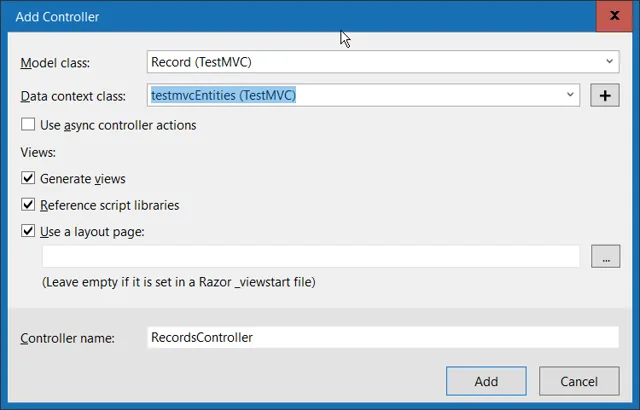This screenshot has height=410, width=640.
Task: Click the Views: section label
Action: [x=38, y=153]
